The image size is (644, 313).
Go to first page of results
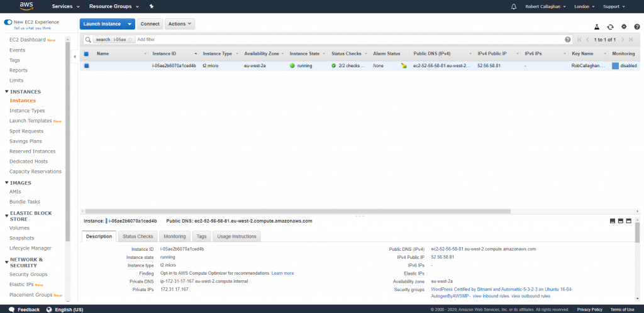click(579, 40)
